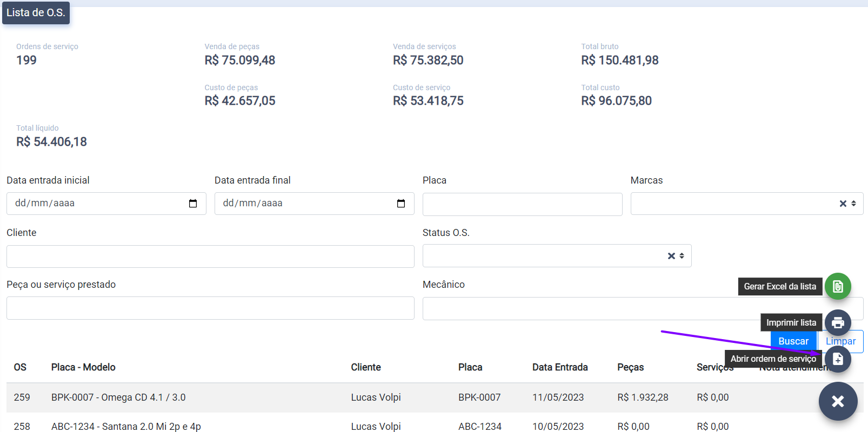The height and width of the screenshot is (432, 868).
Task: Click the Placa filter input field
Action: (522, 205)
